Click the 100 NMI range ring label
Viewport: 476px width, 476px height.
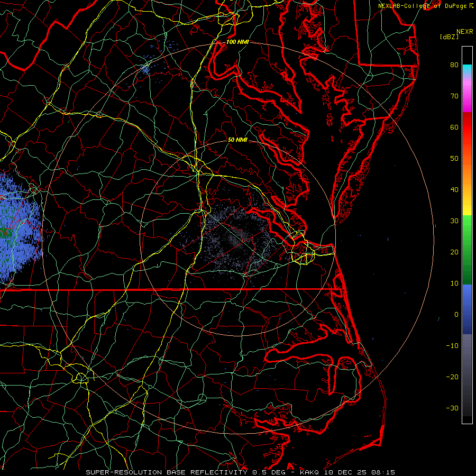click(237, 42)
